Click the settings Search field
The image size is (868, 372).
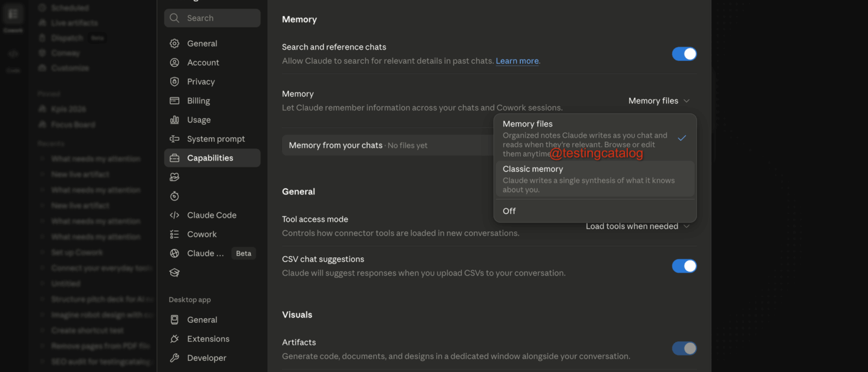pos(212,18)
